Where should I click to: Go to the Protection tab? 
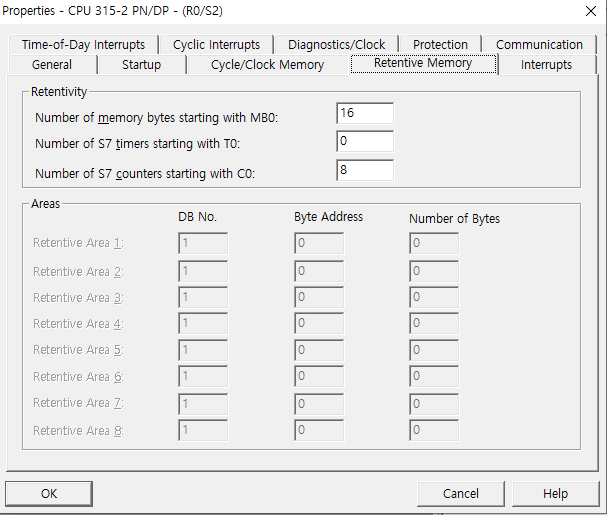(x=440, y=45)
